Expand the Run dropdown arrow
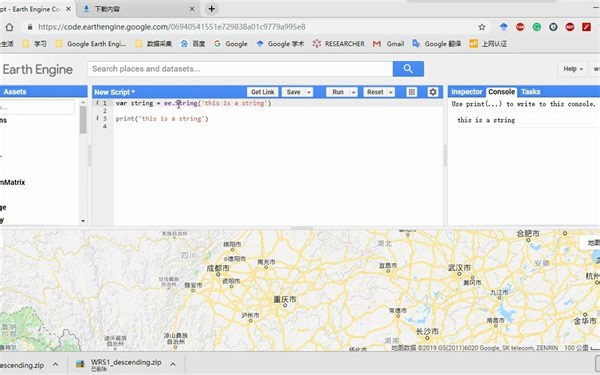The height and width of the screenshot is (375, 600). [354, 92]
